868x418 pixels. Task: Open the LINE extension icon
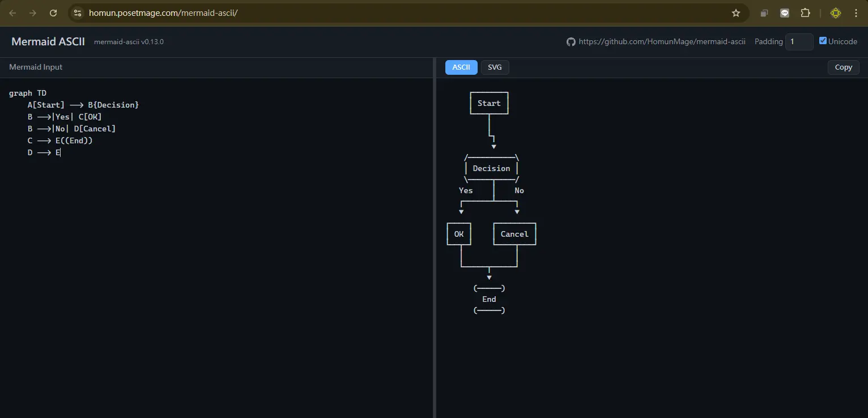click(x=785, y=13)
